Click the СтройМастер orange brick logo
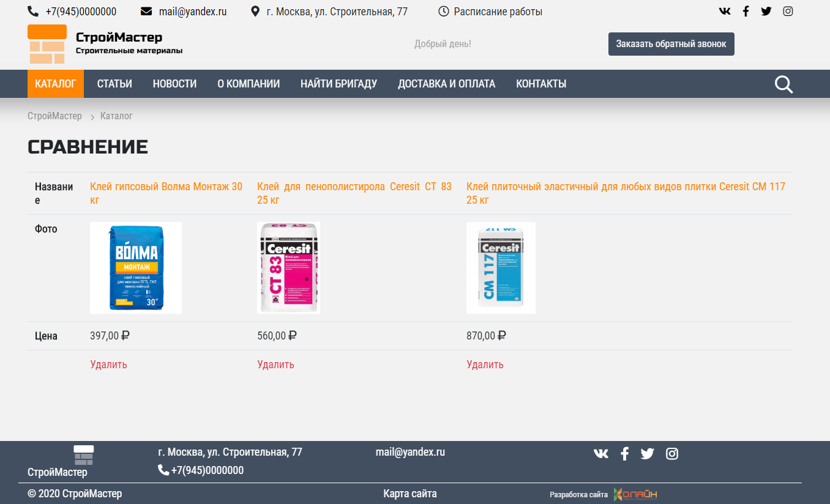This screenshot has width=830, height=504. [x=47, y=44]
